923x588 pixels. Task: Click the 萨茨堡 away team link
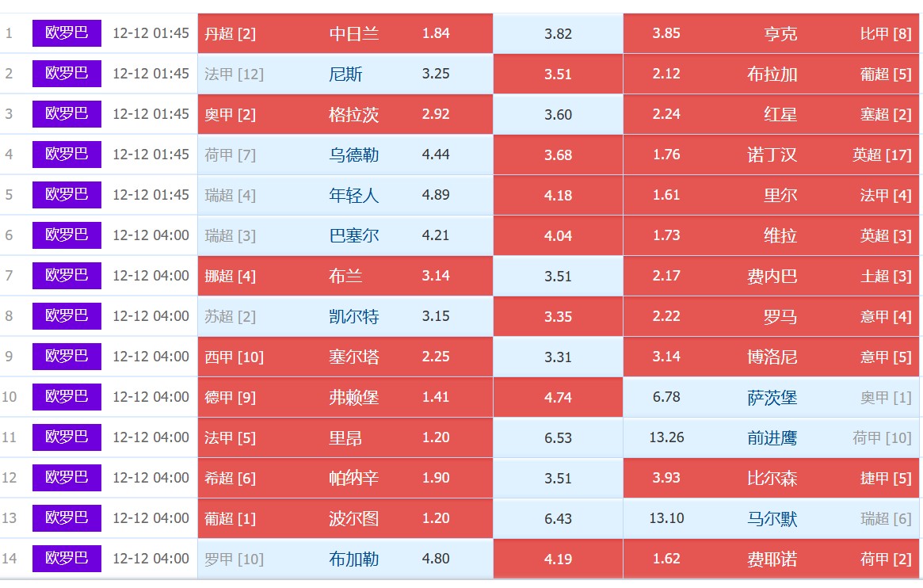(x=772, y=397)
